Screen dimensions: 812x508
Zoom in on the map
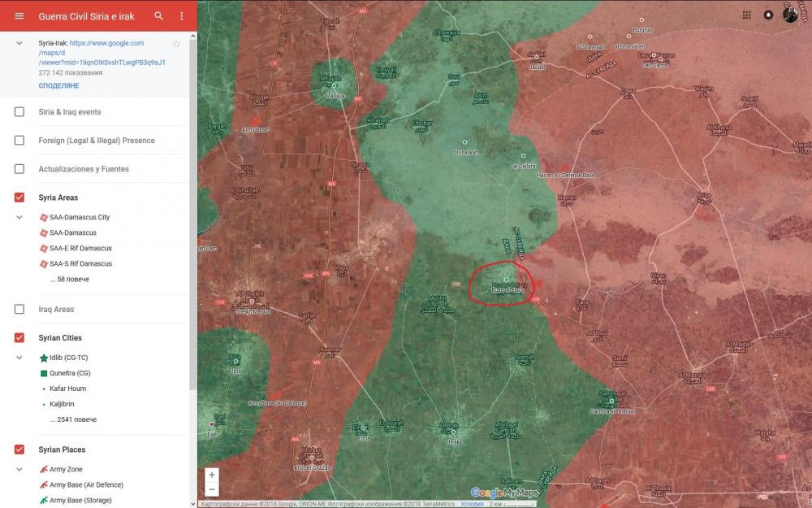pos(212,475)
